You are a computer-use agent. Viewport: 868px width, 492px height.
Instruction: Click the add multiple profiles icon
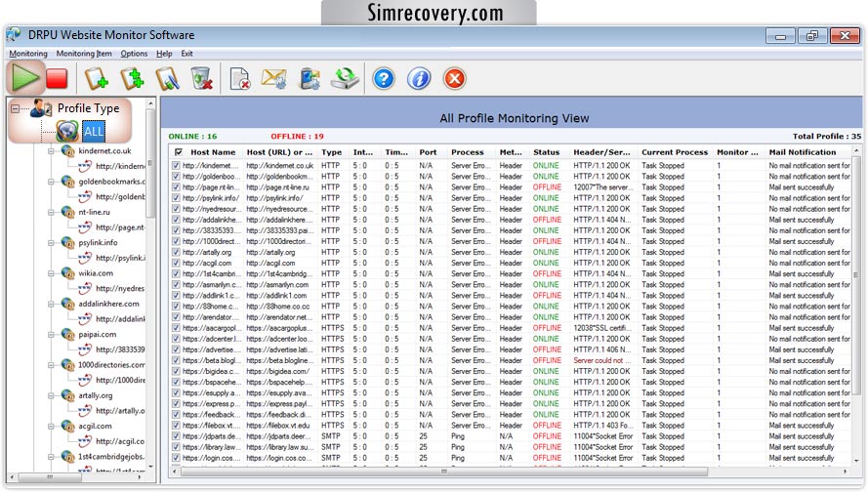click(x=133, y=79)
